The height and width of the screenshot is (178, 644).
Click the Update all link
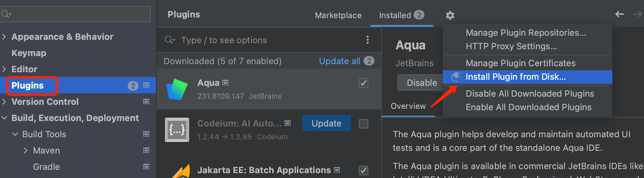click(x=340, y=61)
